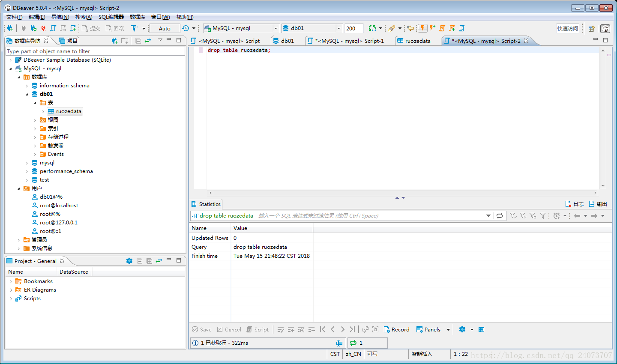Screen dimensions: 617x364
Task: Open the filter history dropdown arrow
Action: (x=488, y=216)
